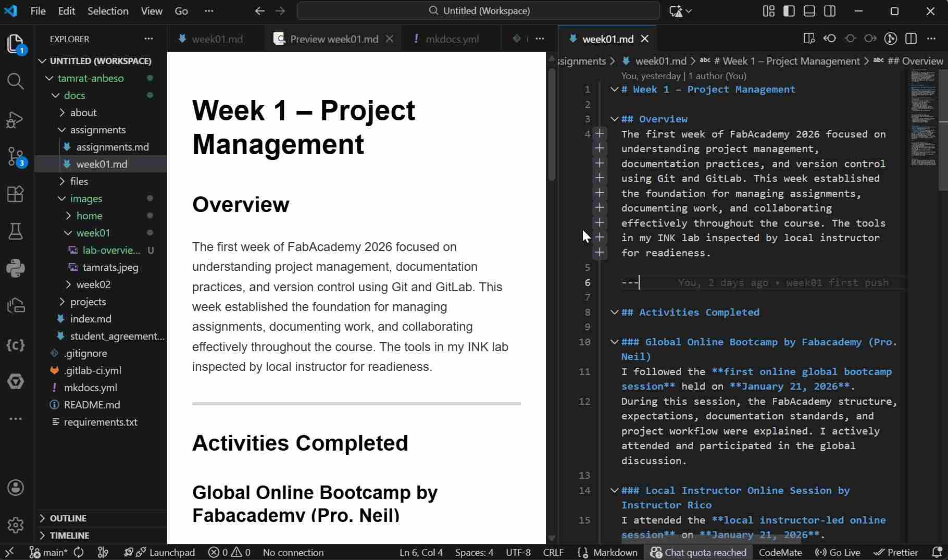Toggle the bottom panel layout button

(x=809, y=11)
